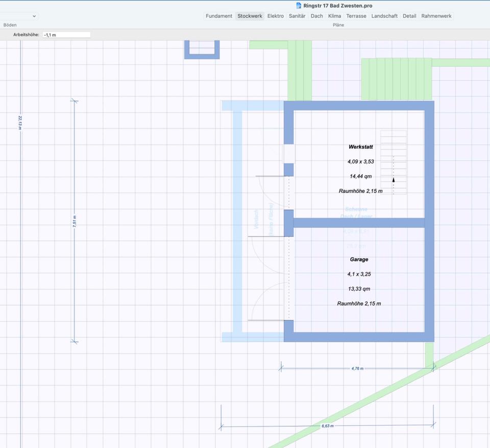
Task: Select the Stockwerk plan tab
Action: pyautogui.click(x=250, y=16)
